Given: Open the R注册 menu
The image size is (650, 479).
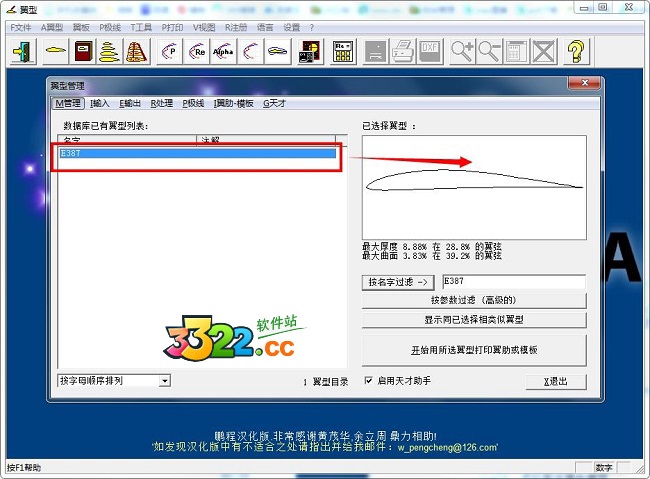Looking at the screenshot, I should pyautogui.click(x=236, y=27).
